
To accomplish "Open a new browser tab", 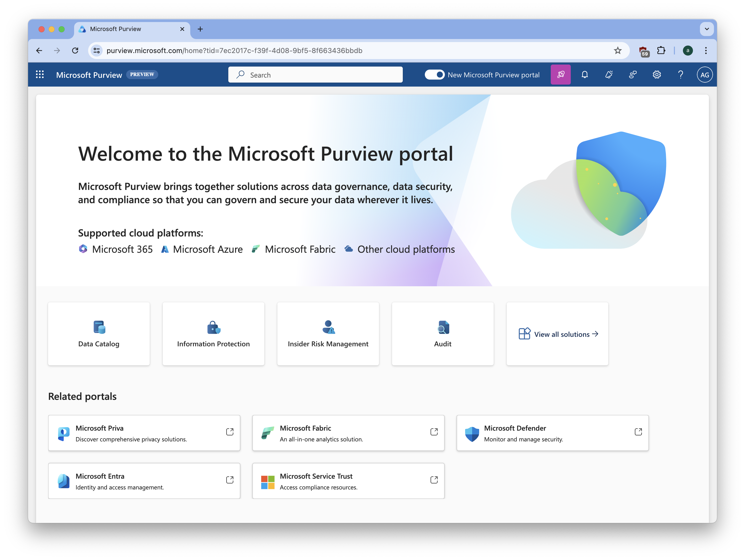I will (200, 29).
